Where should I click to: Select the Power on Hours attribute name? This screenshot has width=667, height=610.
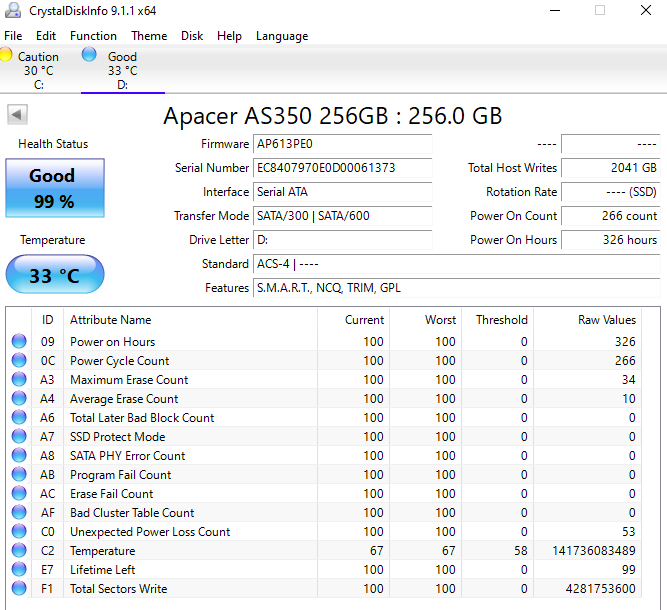(112, 342)
